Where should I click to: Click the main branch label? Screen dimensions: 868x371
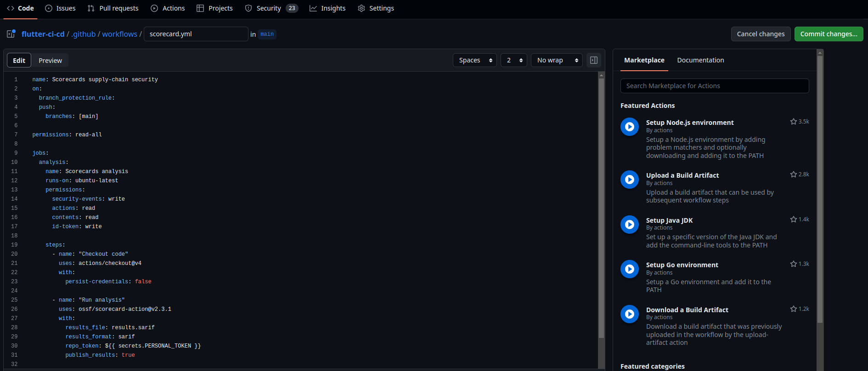pos(267,34)
